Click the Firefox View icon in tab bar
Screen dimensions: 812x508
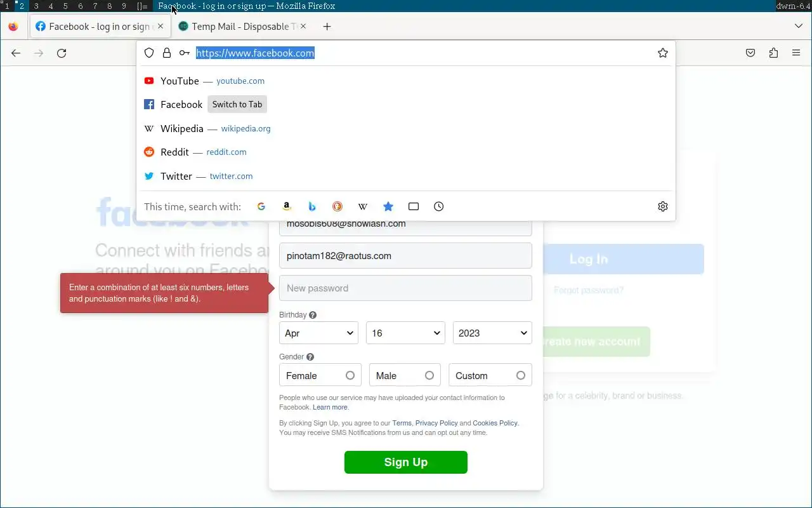pos(13,27)
